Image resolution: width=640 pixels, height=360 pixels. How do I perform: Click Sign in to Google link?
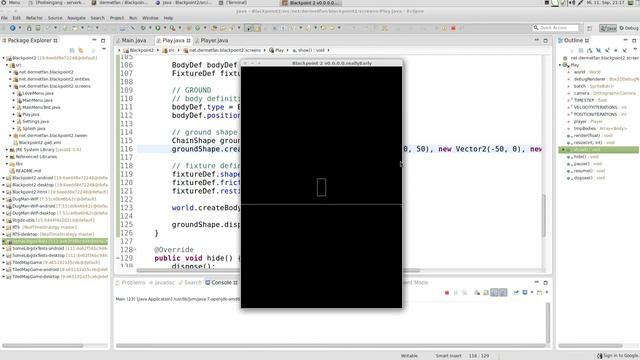618,356
